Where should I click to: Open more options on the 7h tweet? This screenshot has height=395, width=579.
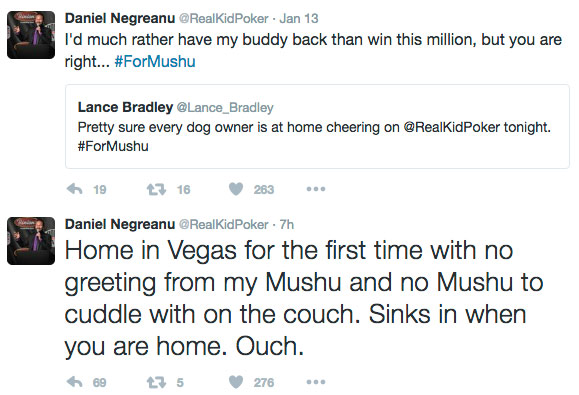pos(316,382)
